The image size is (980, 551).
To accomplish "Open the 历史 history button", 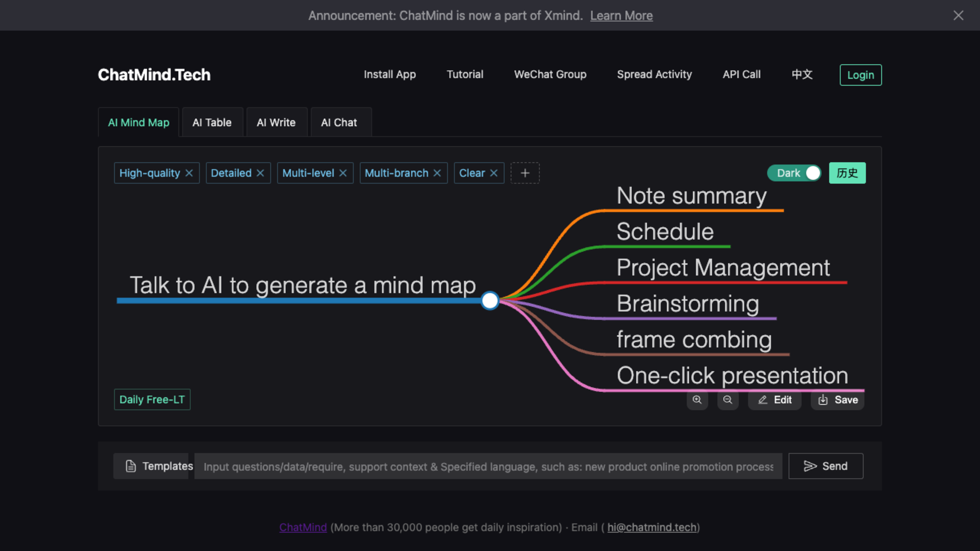I will pyautogui.click(x=847, y=173).
